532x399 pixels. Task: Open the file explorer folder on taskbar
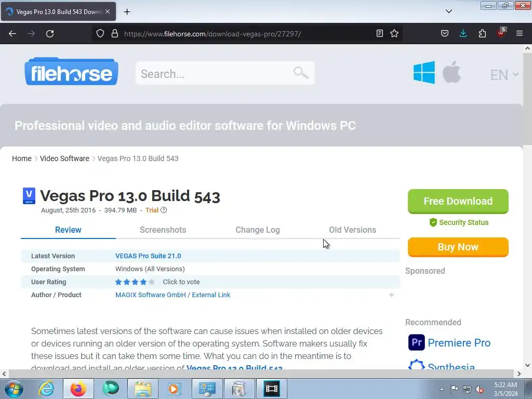click(142, 389)
